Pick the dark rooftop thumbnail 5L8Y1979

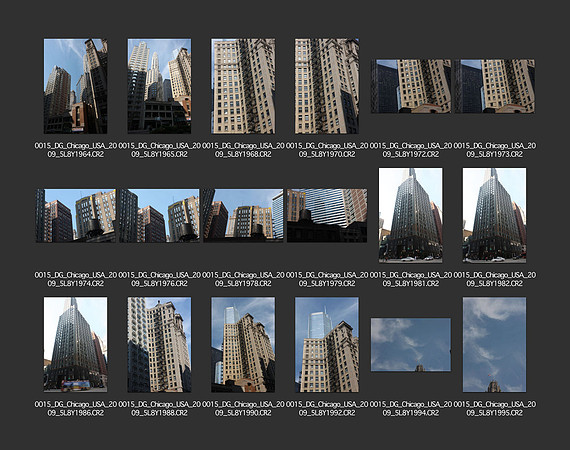coord(327,216)
